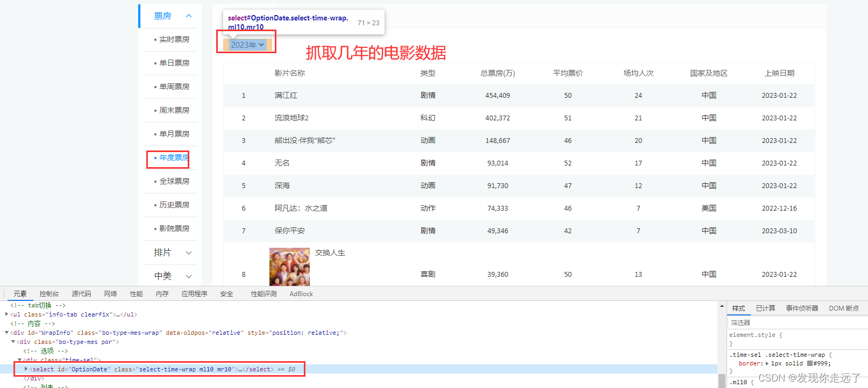The width and height of the screenshot is (868, 388).
Task: Expand the border shorthand property triangle
Action: click(x=767, y=364)
